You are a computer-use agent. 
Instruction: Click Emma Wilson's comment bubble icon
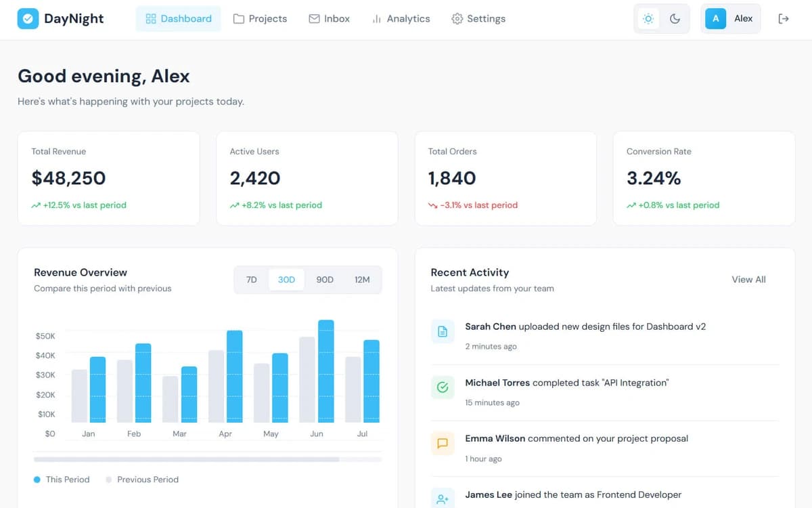coord(443,443)
